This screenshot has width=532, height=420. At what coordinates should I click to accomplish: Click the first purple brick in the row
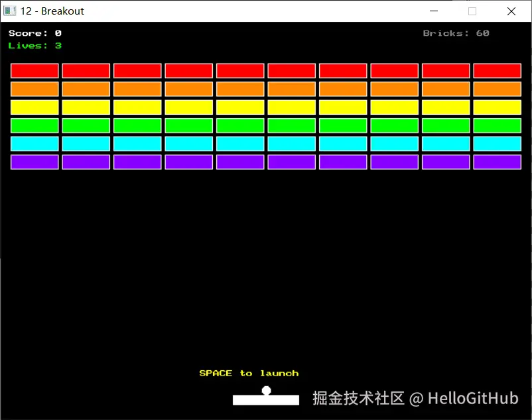tap(34, 162)
